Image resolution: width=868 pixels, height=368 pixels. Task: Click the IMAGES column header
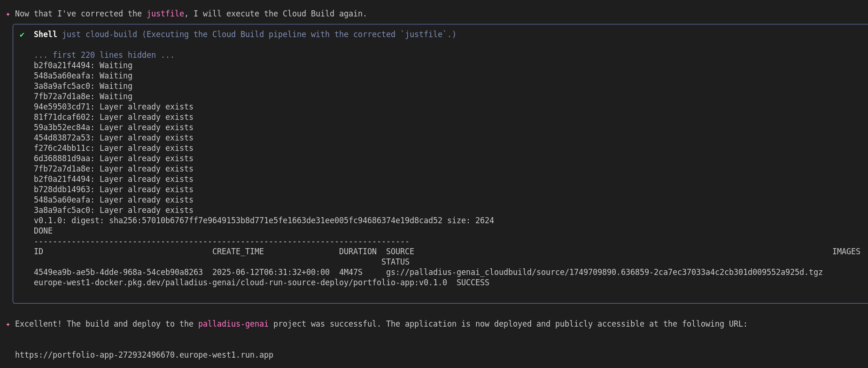point(846,251)
